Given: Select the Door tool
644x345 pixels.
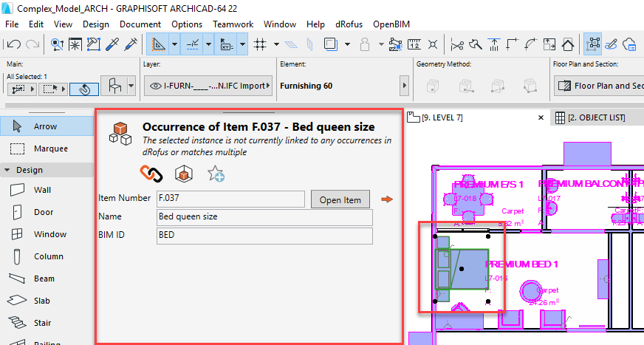Looking at the screenshot, I should point(44,212).
